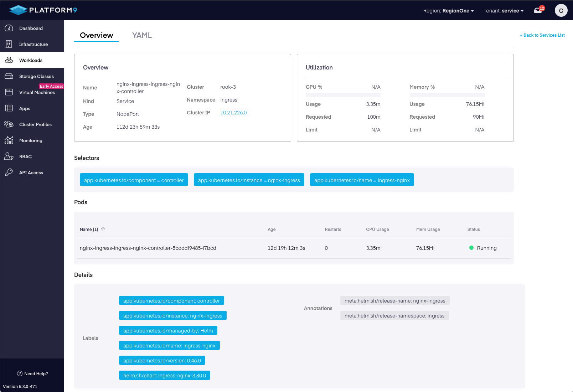Click Age column header in Pods table
The height and width of the screenshot is (392, 573).
tap(272, 229)
